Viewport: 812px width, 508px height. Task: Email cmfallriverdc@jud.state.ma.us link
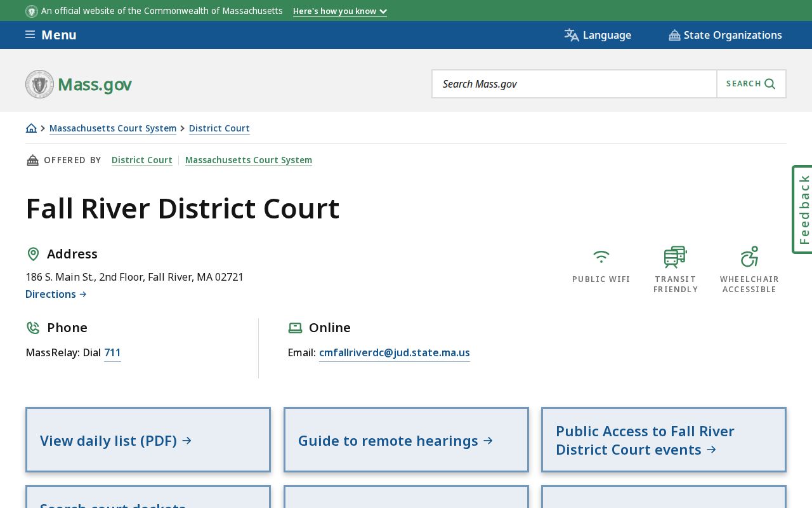(x=395, y=352)
